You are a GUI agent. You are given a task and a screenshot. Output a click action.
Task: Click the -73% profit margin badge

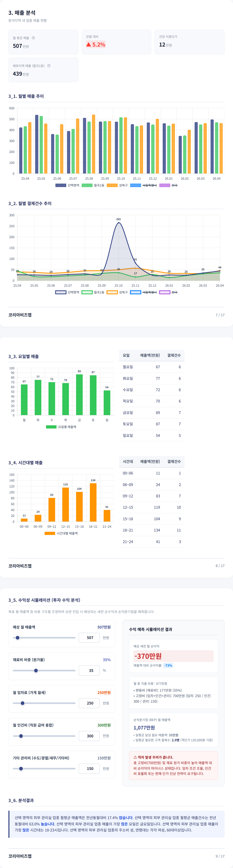[x=168, y=665]
